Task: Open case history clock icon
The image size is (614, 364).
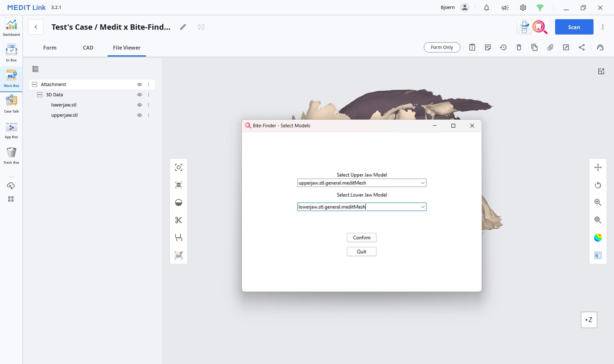Action: tap(503, 47)
